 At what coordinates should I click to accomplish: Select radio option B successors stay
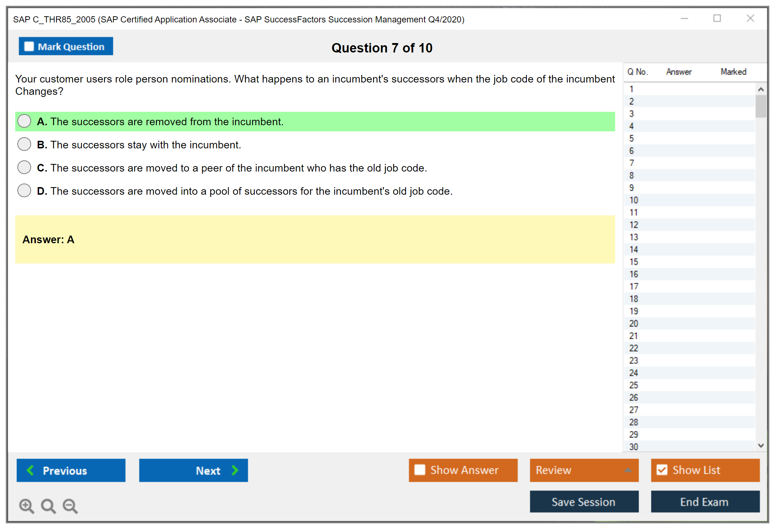click(x=24, y=144)
